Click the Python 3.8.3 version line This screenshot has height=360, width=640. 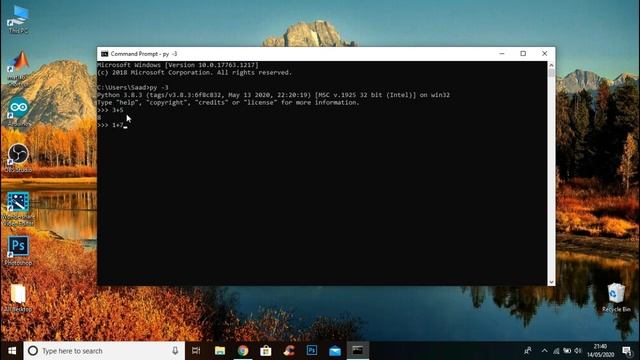273,95
